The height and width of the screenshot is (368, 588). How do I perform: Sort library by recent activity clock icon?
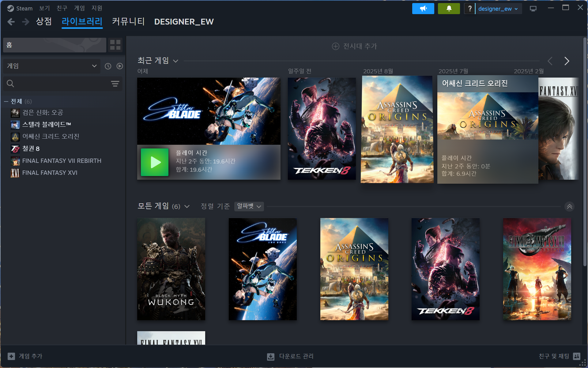[108, 66]
